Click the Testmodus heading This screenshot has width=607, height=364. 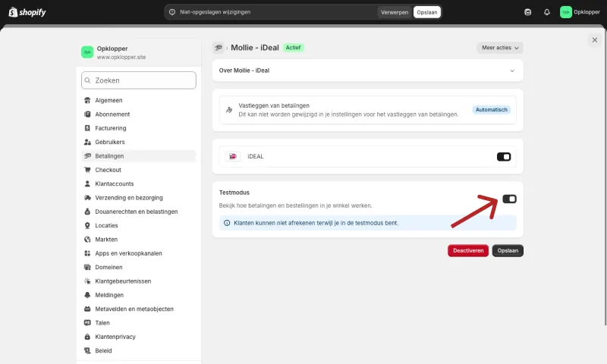pyautogui.click(x=234, y=193)
